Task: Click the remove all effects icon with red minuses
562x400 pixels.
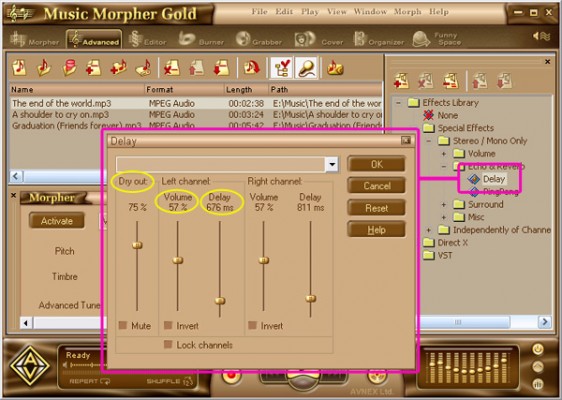Action: 451,81
